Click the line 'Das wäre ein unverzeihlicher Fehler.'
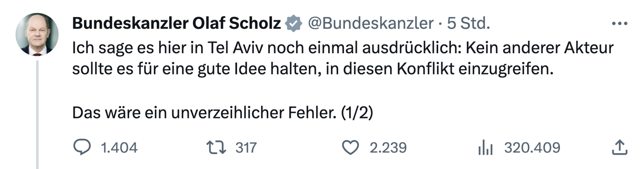 click(x=204, y=113)
